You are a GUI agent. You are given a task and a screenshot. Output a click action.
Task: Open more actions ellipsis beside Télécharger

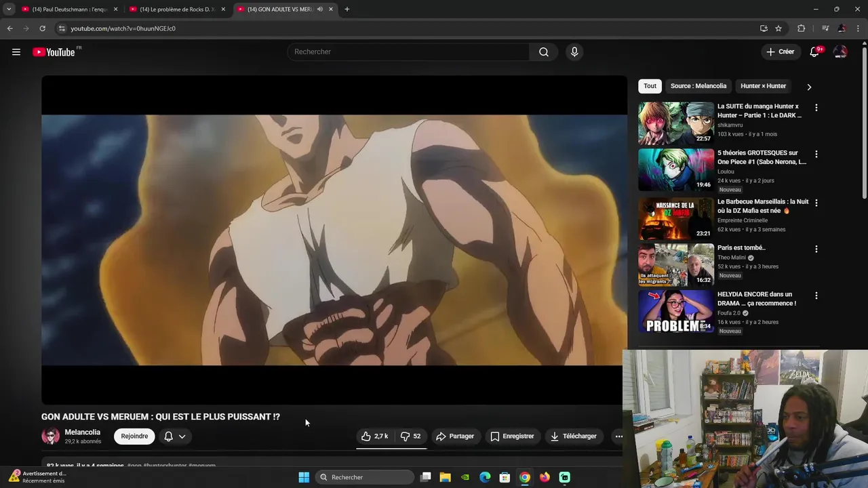pos(618,436)
